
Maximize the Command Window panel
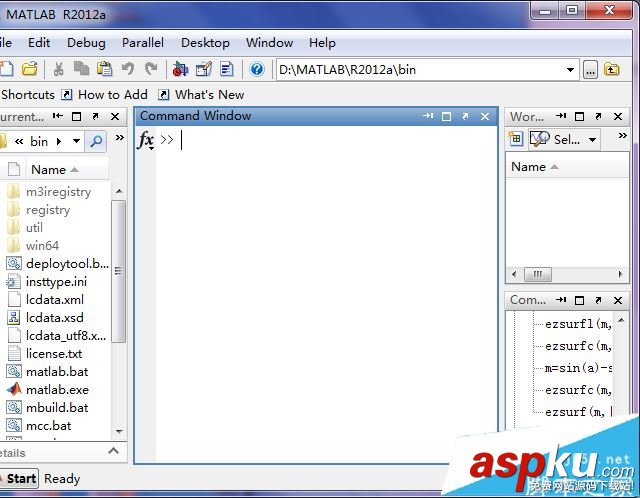tap(447, 117)
